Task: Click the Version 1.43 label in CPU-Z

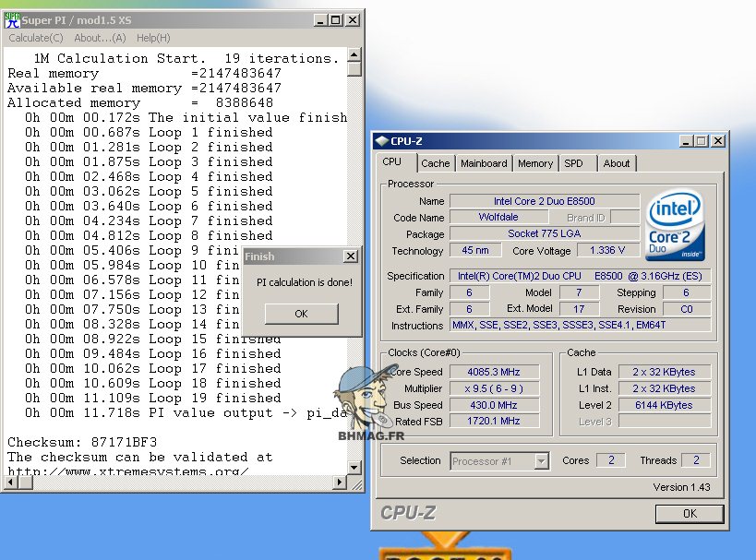Action: click(x=682, y=487)
